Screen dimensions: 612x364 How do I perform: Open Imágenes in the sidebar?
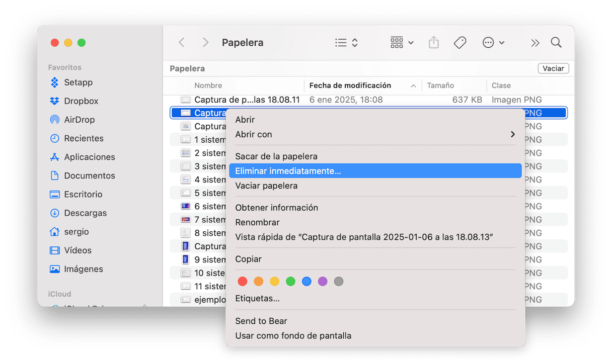pos(76,269)
